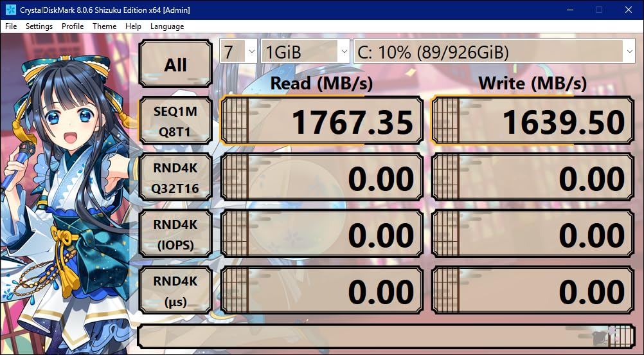Screen dimensions: 644x355
Task: Click the RND4K (μs) read value
Action: 322,291
